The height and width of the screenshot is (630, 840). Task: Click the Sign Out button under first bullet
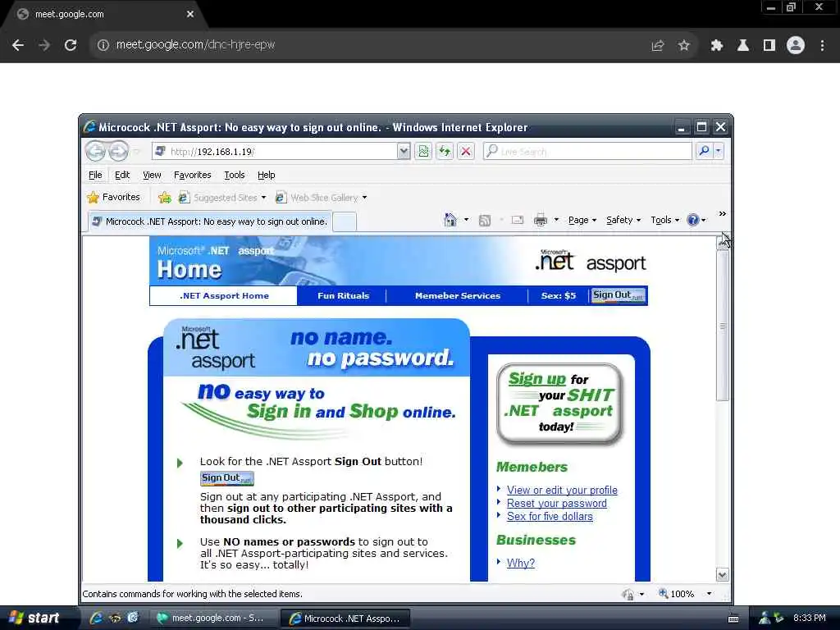227,478
